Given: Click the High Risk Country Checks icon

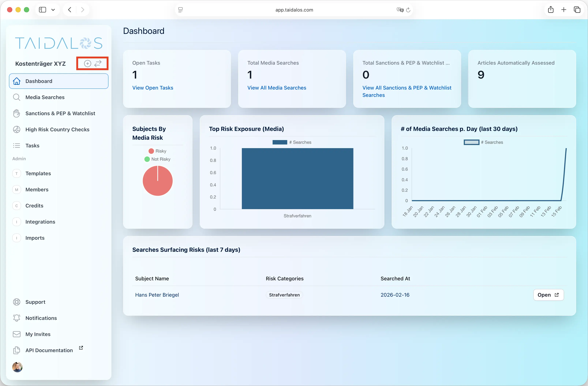Looking at the screenshot, I should coord(16,129).
